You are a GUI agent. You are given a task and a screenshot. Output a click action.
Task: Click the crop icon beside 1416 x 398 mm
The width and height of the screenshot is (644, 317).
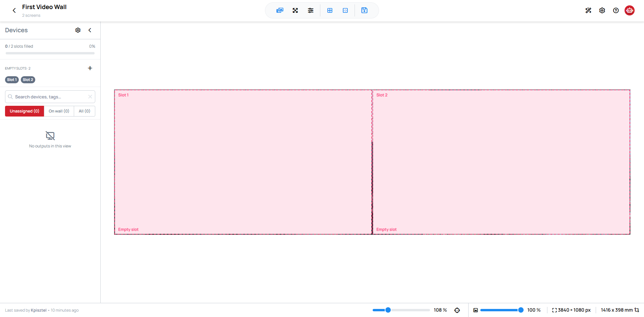coord(637,310)
